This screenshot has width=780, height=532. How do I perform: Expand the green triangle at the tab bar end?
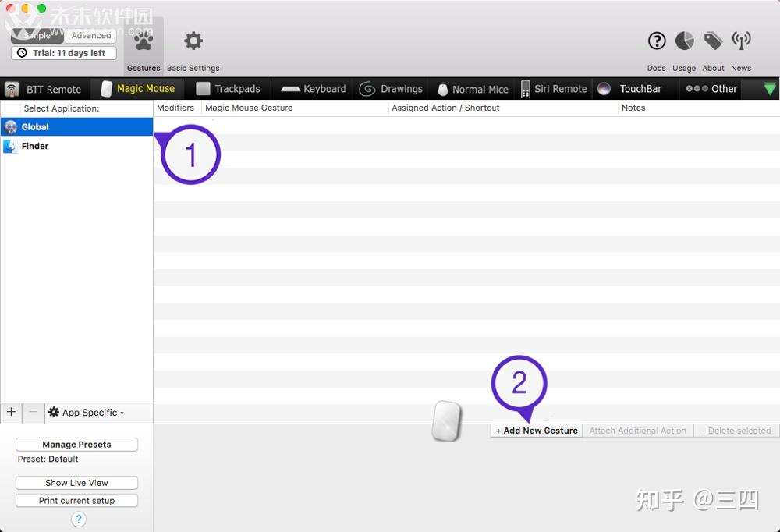[x=771, y=89]
